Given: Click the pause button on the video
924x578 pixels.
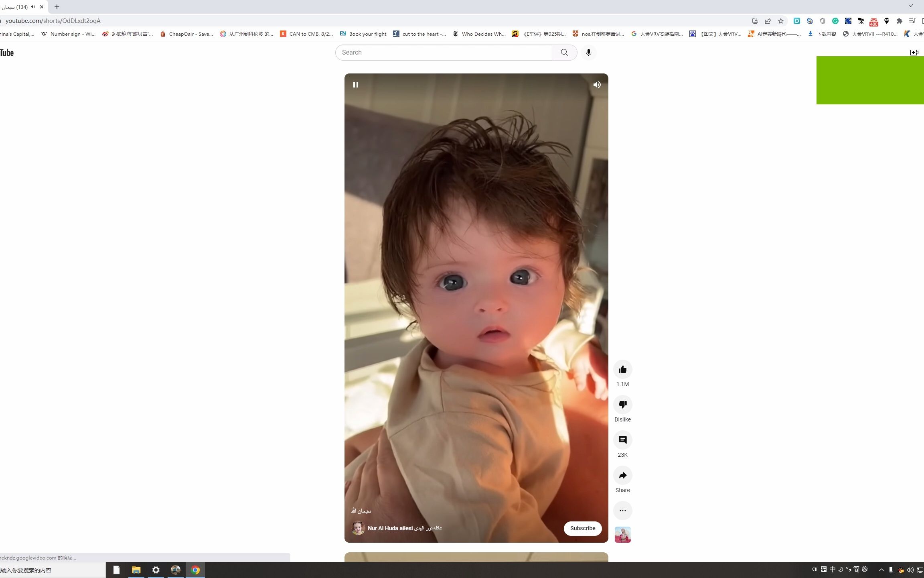Looking at the screenshot, I should [x=356, y=85].
